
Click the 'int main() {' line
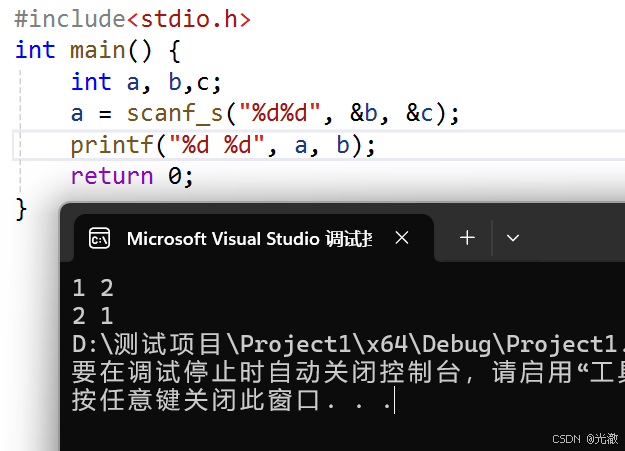pyautogui.click(x=98, y=51)
